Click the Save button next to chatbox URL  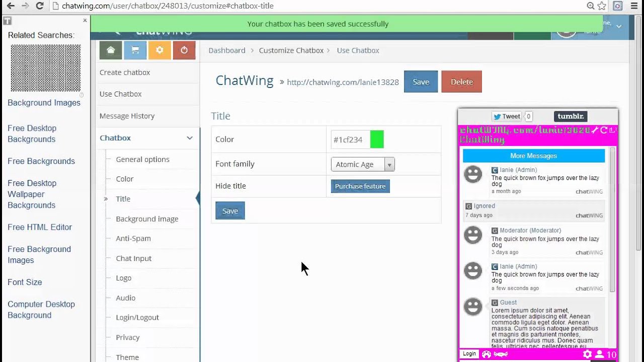[421, 81]
